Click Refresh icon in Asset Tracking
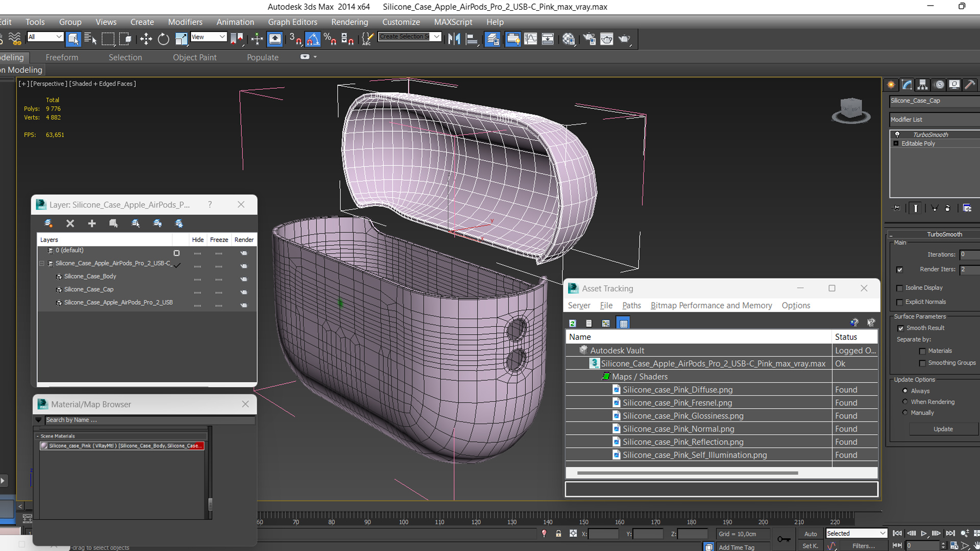Screen dimensions: 980x551 (573, 323)
